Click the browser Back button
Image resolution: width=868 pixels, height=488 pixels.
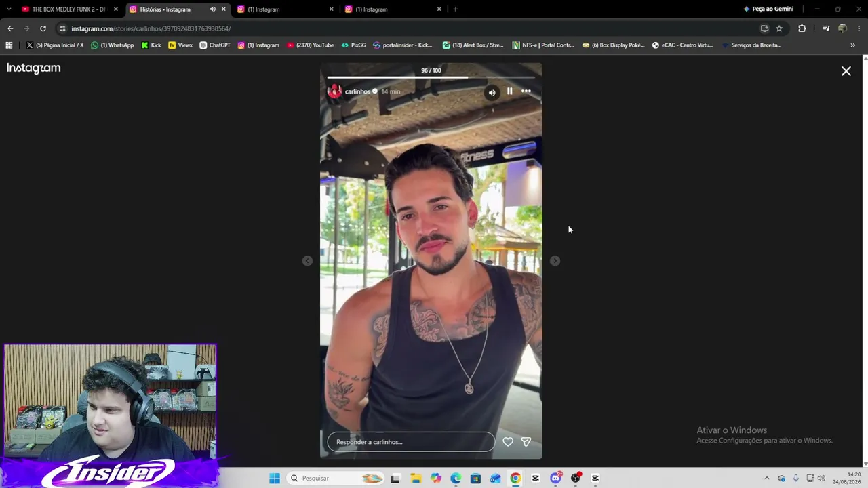pyautogui.click(x=10, y=28)
